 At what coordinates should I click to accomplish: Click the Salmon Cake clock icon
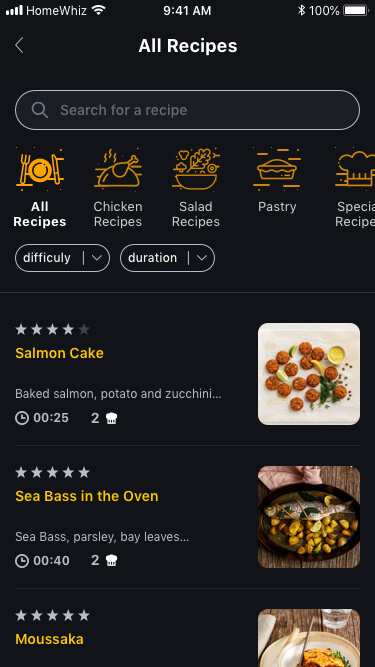(22, 418)
